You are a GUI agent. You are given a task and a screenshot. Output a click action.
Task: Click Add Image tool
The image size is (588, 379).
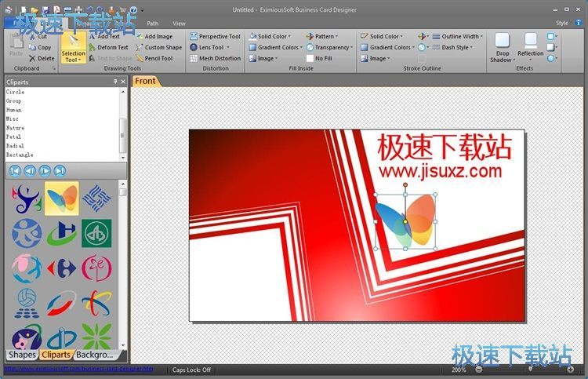(154, 36)
